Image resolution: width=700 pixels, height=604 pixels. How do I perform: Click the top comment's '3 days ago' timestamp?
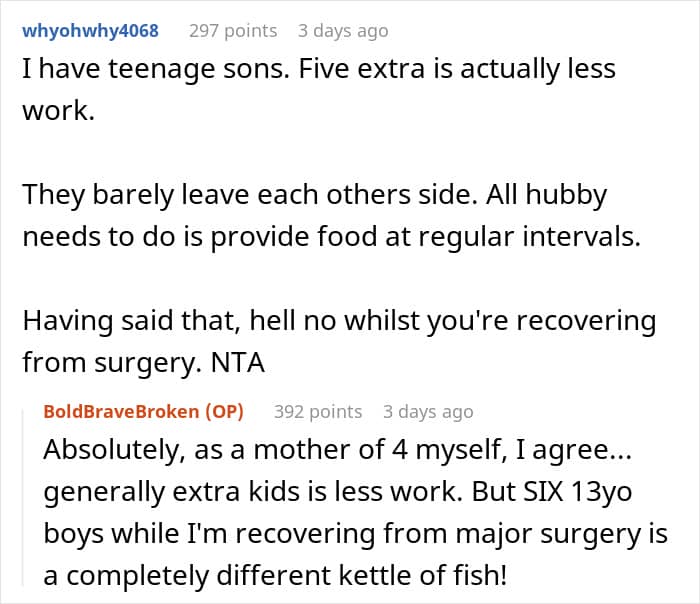tap(342, 31)
